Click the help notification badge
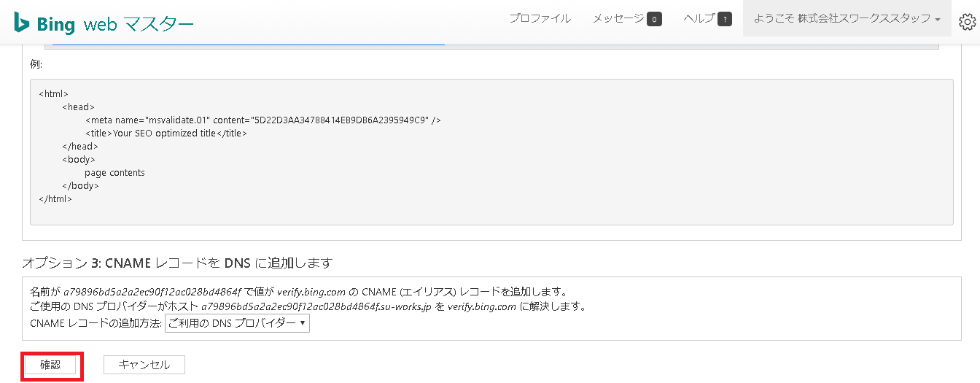980x383 pixels. (x=724, y=20)
